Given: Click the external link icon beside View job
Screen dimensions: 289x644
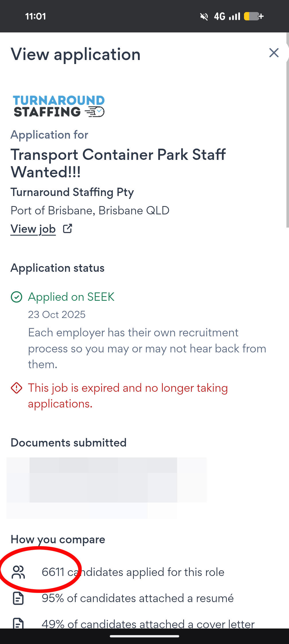Looking at the screenshot, I should (x=68, y=229).
